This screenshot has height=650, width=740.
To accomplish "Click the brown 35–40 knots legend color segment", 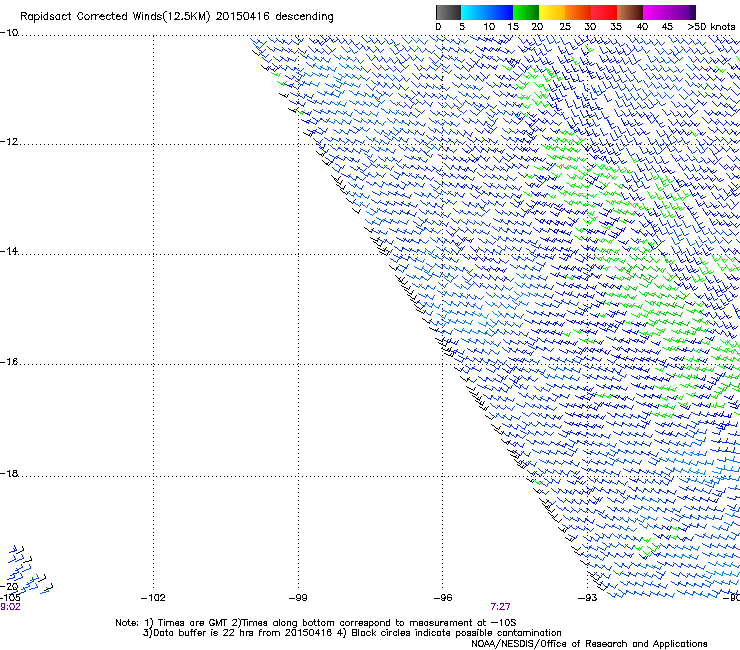I will [x=630, y=12].
